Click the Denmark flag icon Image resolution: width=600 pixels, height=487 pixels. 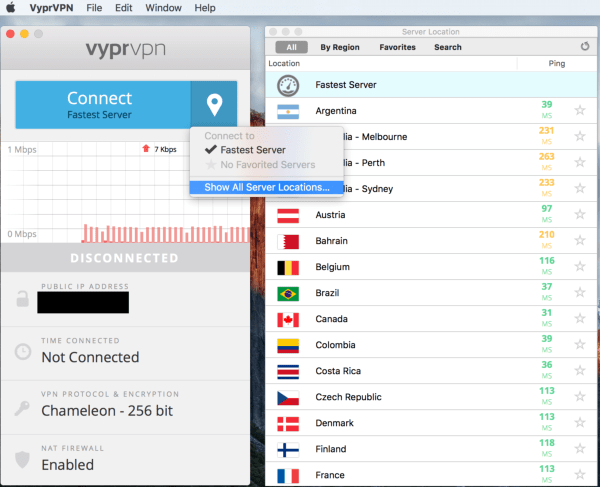pos(288,424)
